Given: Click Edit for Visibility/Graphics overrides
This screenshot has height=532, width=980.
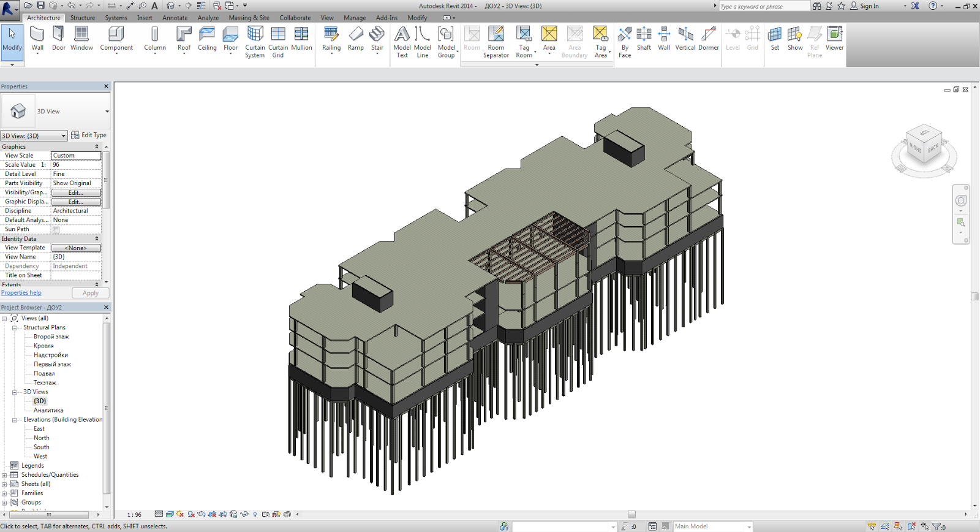Looking at the screenshot, I should click(76, 192).
